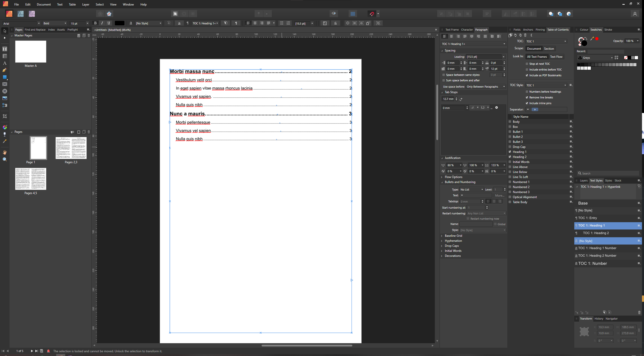Toggle show special characters
Screen dimensions: 644x356
click(x=236, y=23)
